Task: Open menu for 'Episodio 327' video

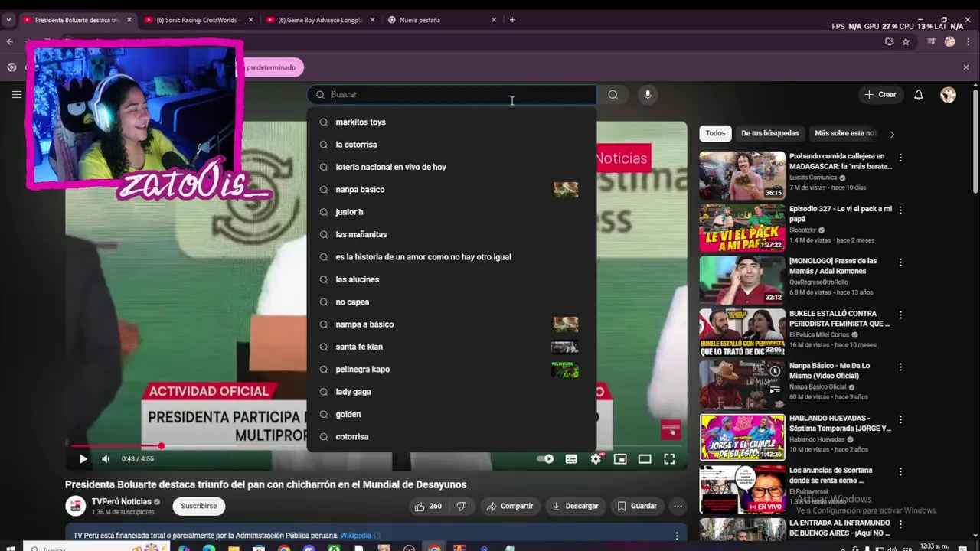Action: click(900, 210)
